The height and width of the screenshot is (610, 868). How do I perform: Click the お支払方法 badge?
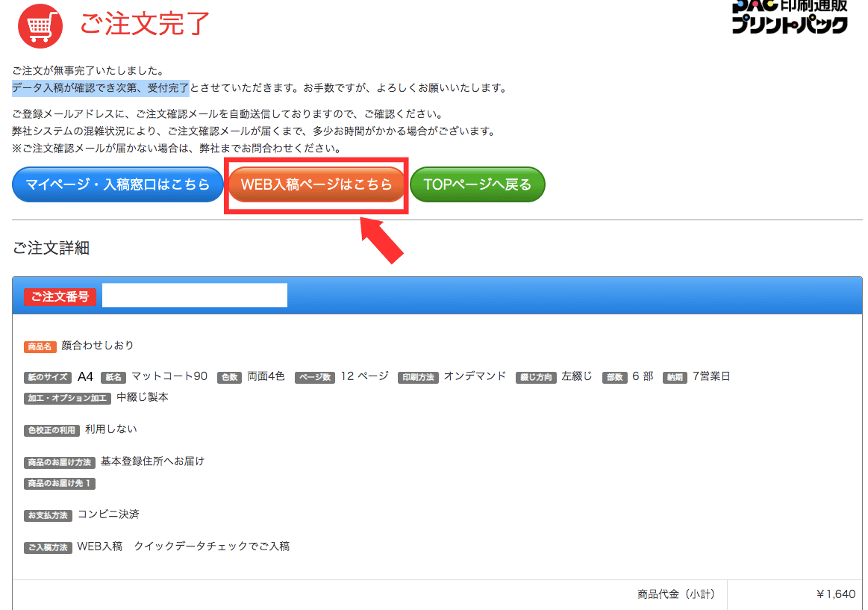point(48,516)
